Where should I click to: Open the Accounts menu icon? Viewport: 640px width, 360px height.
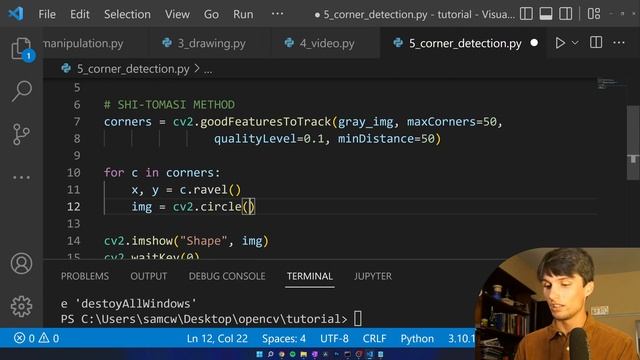(x=21, y=263)
